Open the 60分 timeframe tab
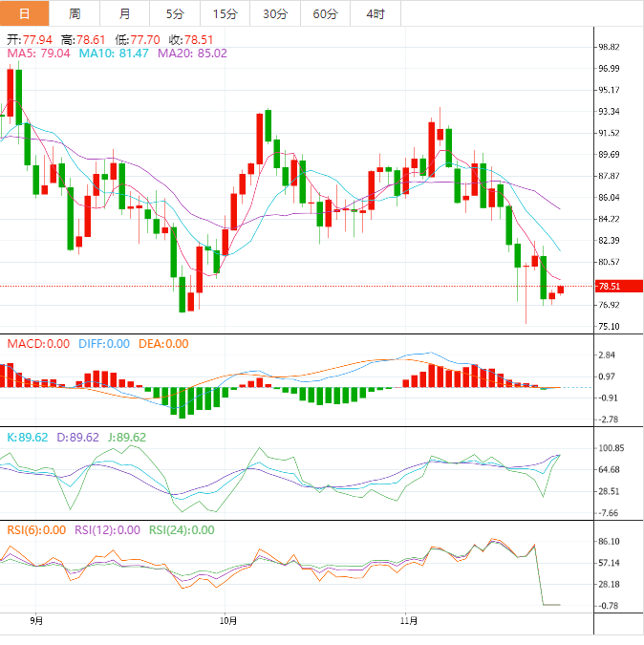 click(x=325, y=13)
